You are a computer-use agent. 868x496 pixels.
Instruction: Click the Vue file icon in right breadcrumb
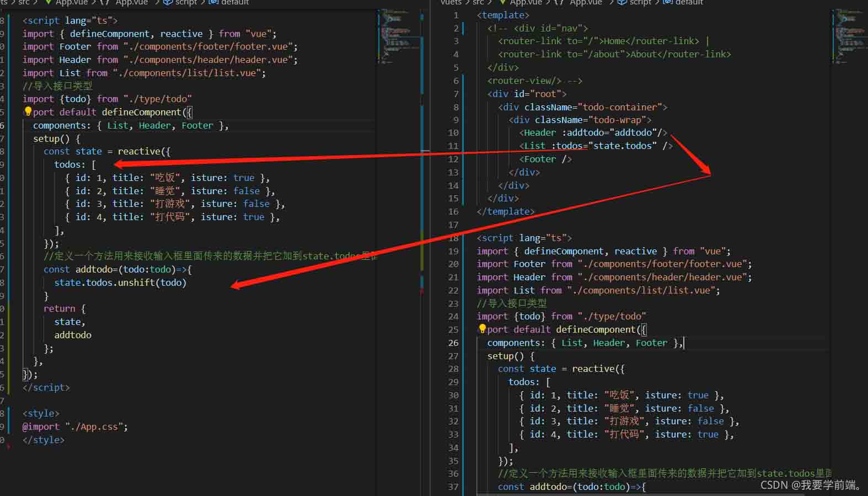[x=502, y=2]
